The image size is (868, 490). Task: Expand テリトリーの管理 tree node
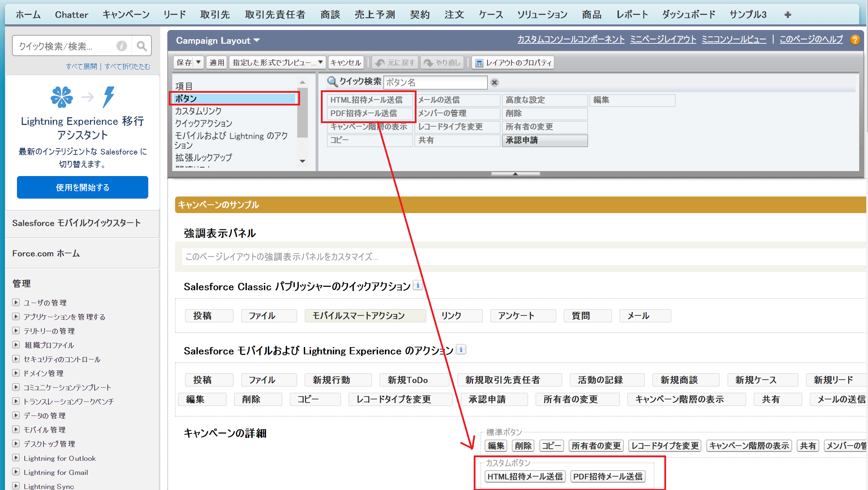click(x=16, y=331)
